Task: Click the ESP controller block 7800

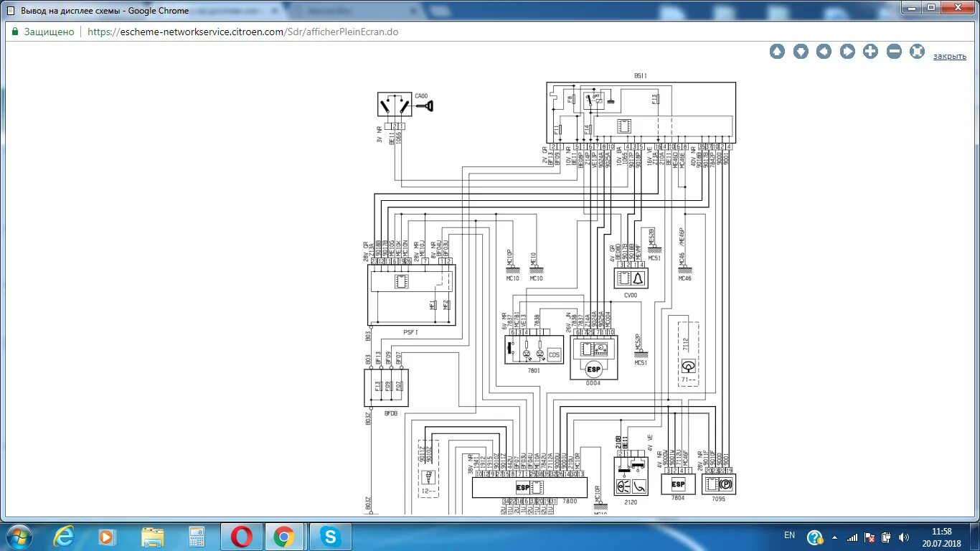Action: [x=529, y=487]
